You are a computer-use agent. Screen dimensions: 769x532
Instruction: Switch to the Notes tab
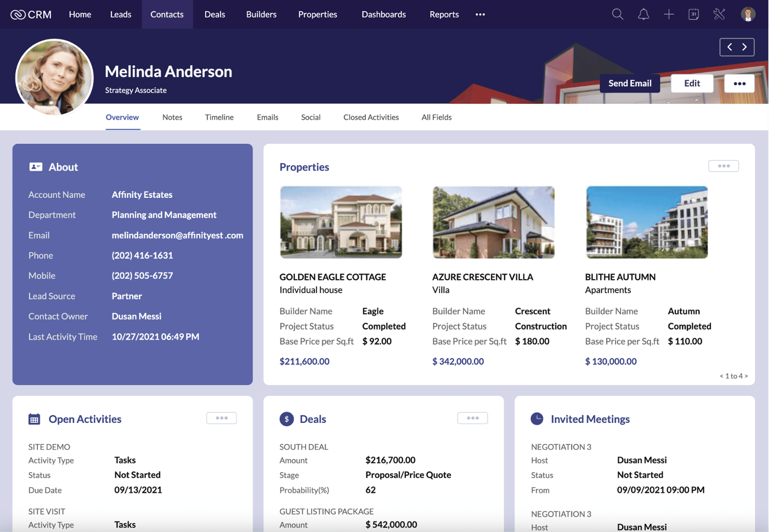point(172,117)
